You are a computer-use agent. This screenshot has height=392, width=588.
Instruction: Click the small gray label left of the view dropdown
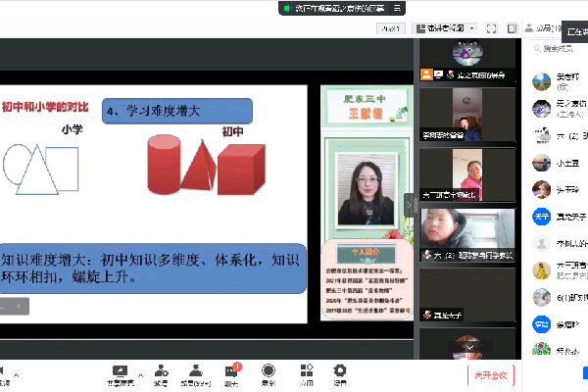click(390, 28)
